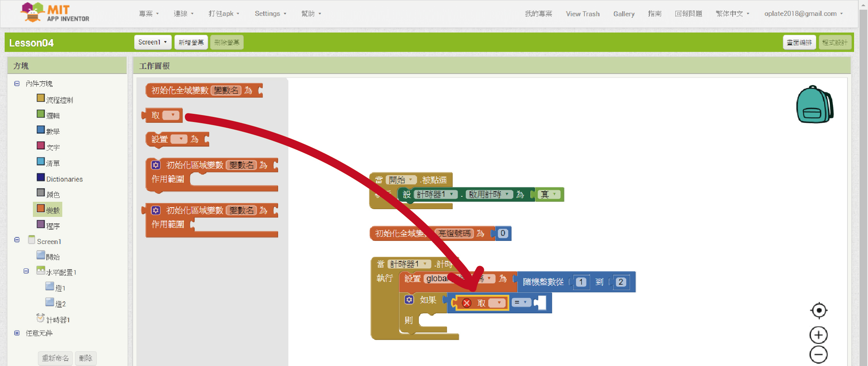Screen dimensions: 868x366
Task: Select 開始 button component in tree
Action: [x=48, y=256]
